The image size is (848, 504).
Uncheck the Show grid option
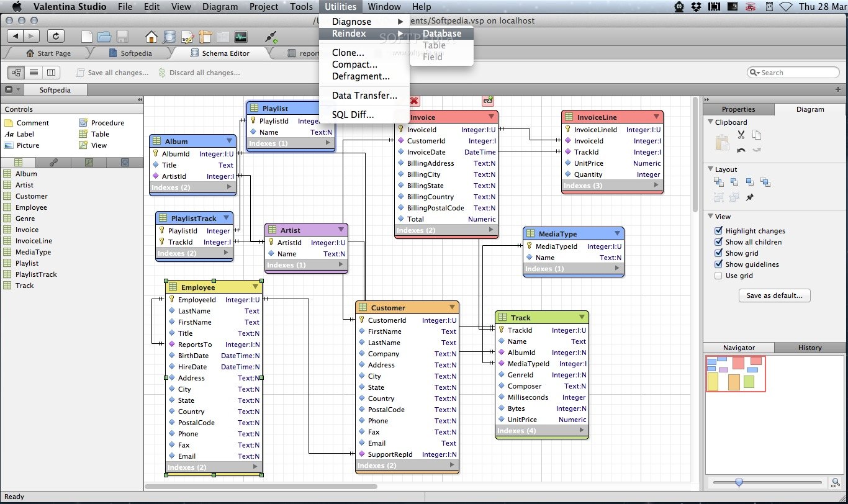click(718, 253)
